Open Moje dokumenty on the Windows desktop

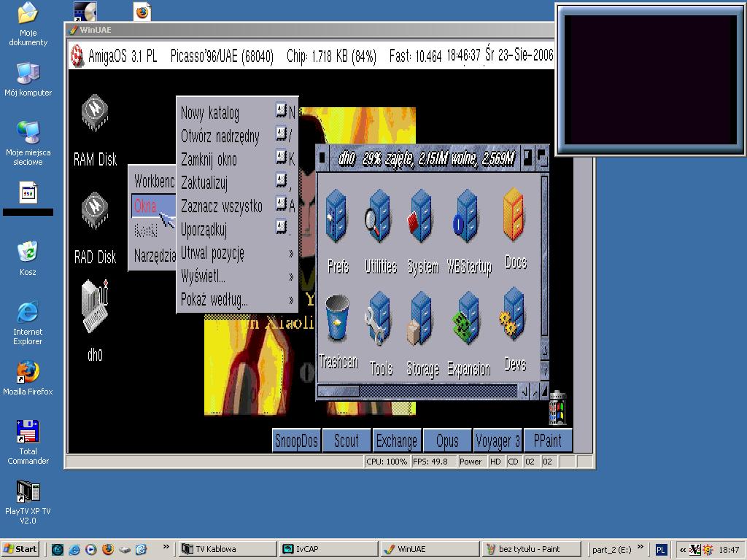click(28, 24)
